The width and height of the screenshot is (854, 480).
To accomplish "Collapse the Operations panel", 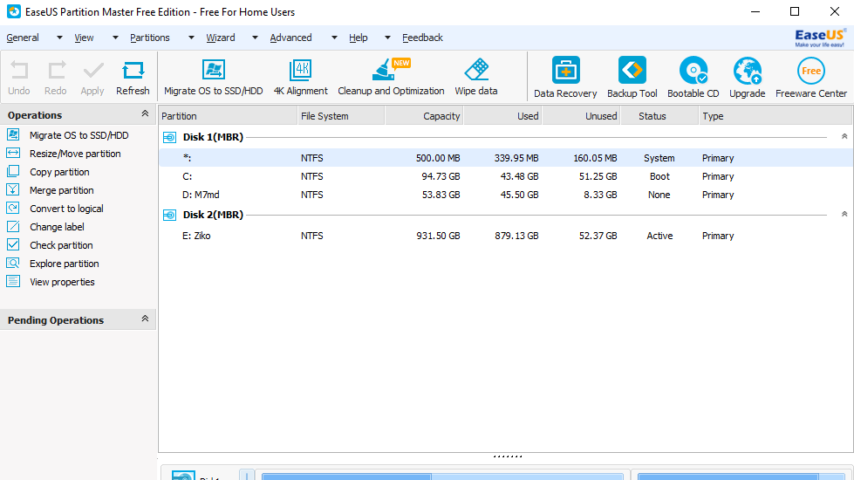I will click(145, 113).
